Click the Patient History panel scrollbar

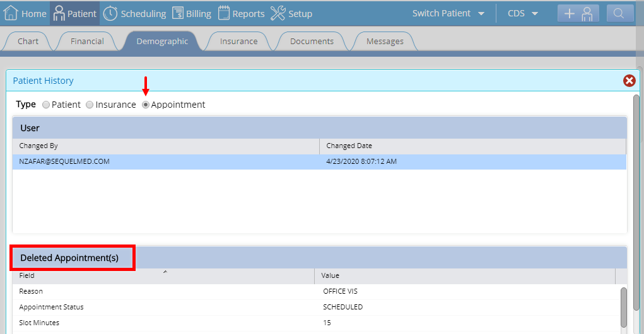click(636, 203)
